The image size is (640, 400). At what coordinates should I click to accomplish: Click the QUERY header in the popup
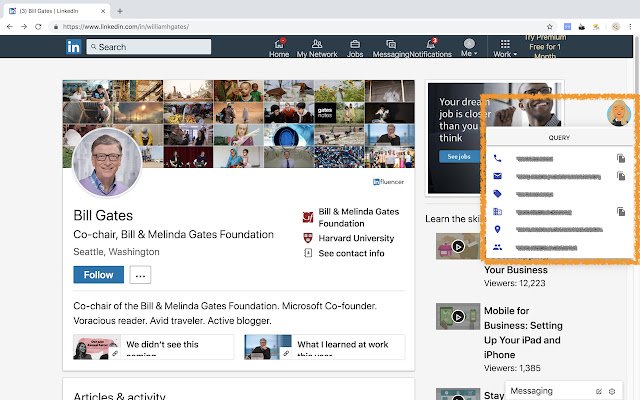pos(559,138)
